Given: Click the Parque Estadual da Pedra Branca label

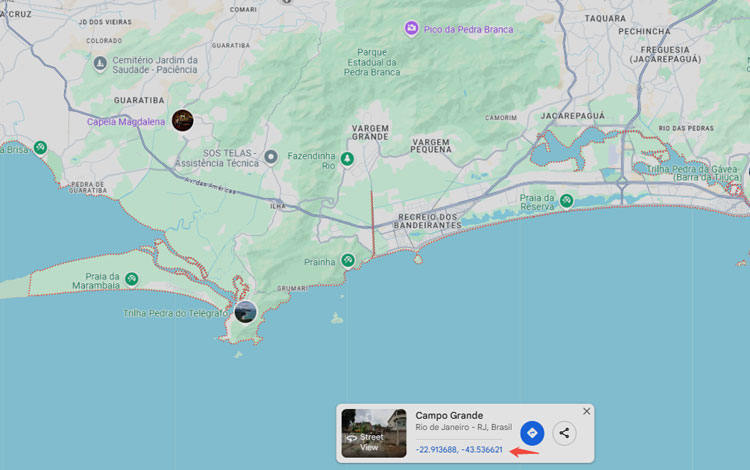Looking at the screenshot, I should [372, 62].
